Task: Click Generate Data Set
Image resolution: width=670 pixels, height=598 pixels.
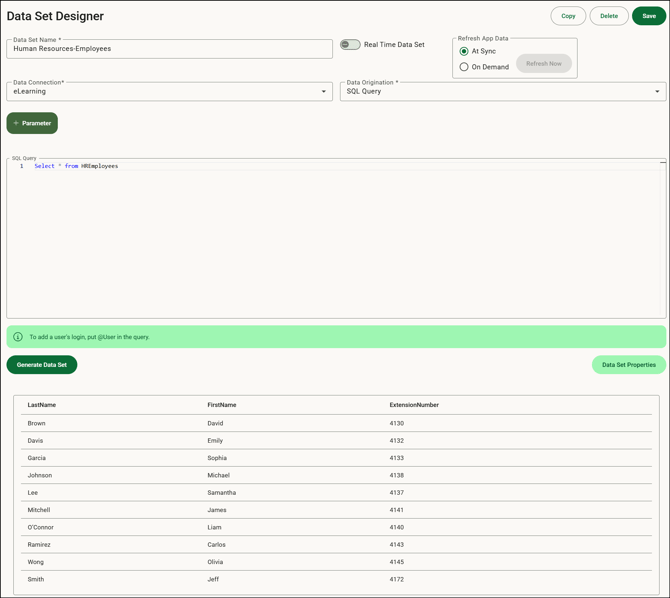Action: click(x=42, y=365)
